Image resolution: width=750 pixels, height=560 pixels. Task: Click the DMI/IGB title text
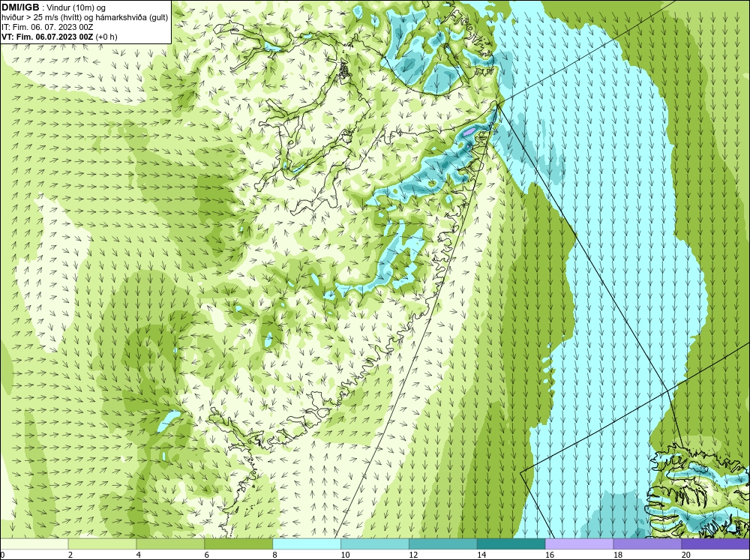pyautogui.click(x=20, y=7)
